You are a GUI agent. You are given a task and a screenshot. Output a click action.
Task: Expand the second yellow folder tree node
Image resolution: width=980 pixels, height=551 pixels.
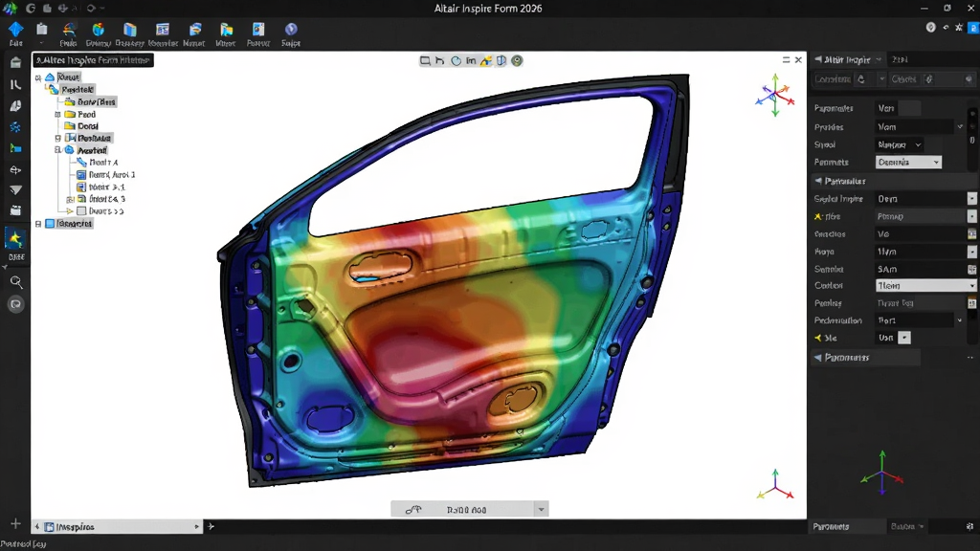(x=57, y=115)
